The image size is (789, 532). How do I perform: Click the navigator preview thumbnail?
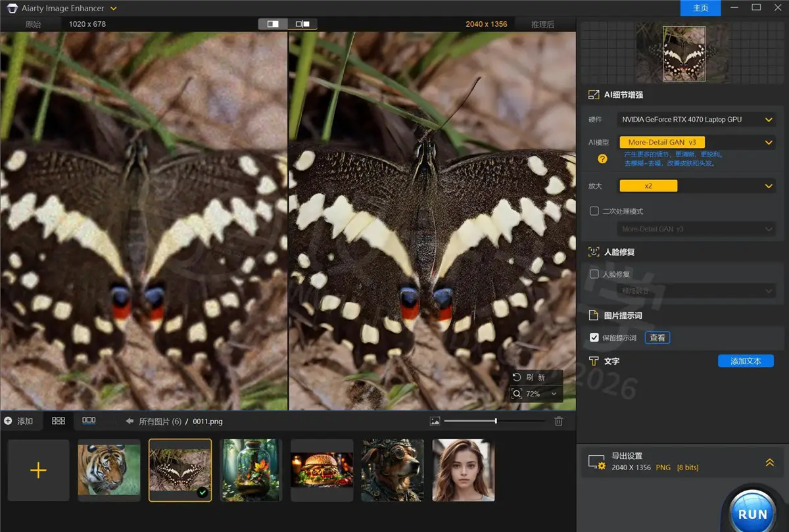coord(684,54)
